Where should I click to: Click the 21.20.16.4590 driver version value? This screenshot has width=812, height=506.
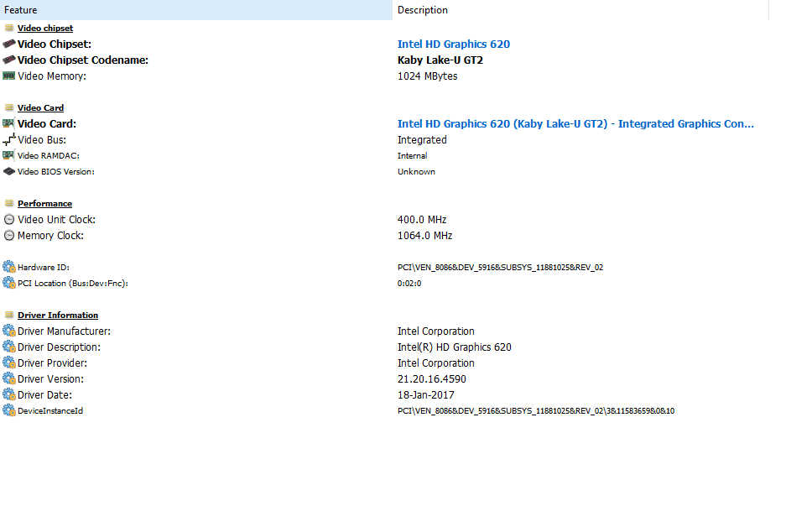pyautogui.click(x=432, y=379)
